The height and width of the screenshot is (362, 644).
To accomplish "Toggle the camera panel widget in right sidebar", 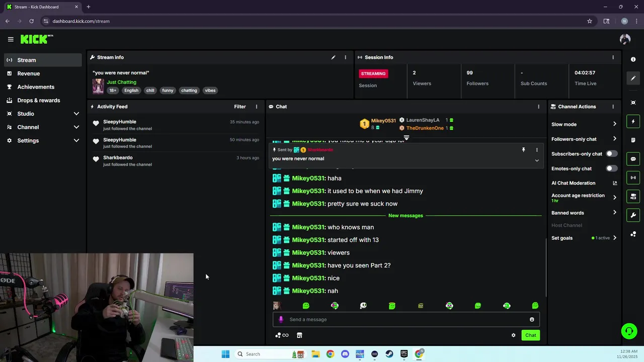I will tap(633, 196).
